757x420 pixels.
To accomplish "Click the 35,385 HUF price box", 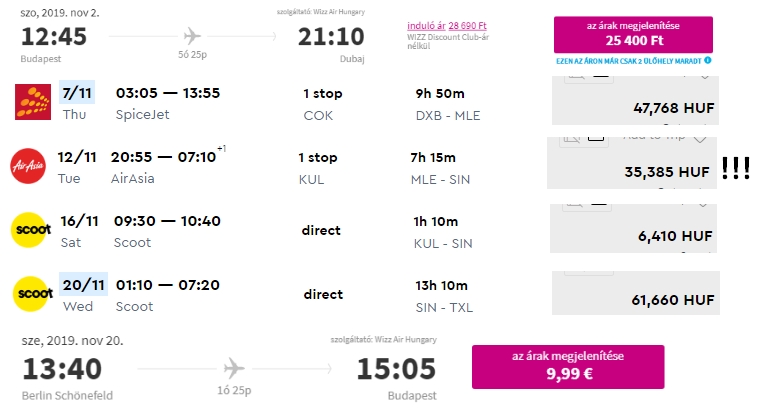I will [632, 163].
